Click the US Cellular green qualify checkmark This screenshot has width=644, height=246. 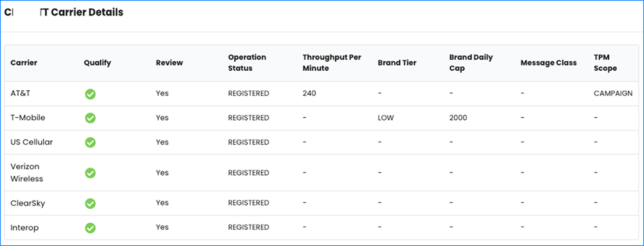(90, 142)
